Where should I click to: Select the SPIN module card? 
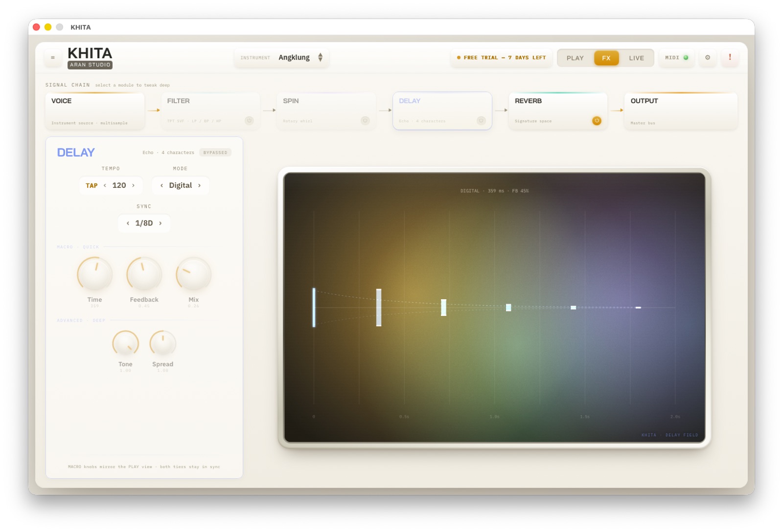pos(326,111)
